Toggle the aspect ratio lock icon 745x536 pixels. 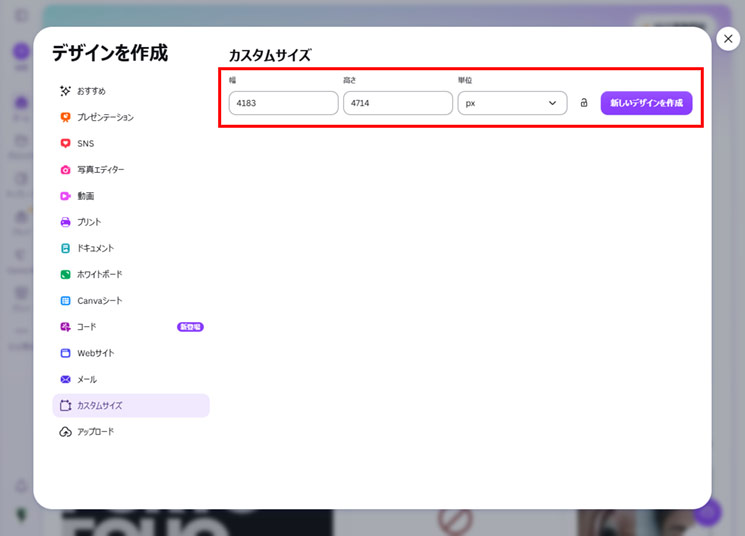click(x=584, y=103)
